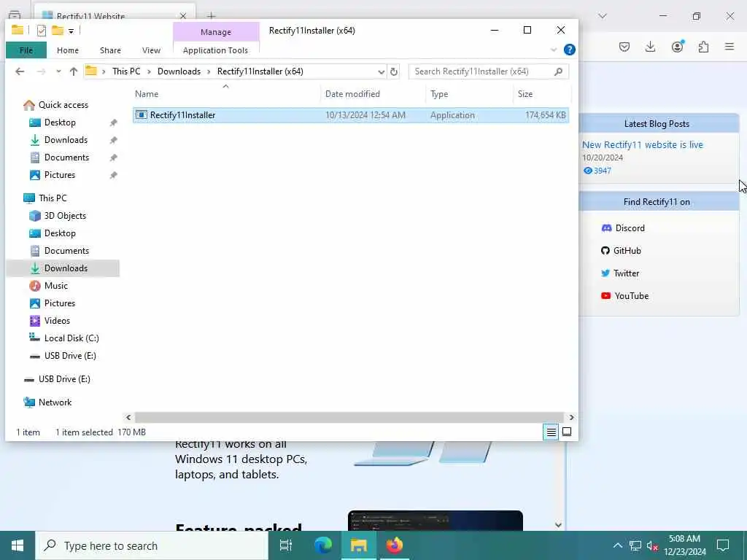Open pinned Downloads under Quick access

pos(66,140)
